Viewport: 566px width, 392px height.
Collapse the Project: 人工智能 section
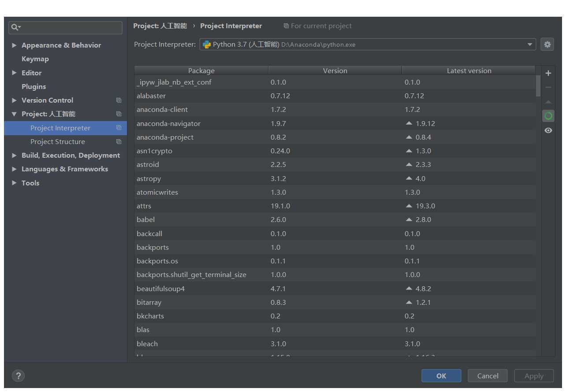point(15,114)
